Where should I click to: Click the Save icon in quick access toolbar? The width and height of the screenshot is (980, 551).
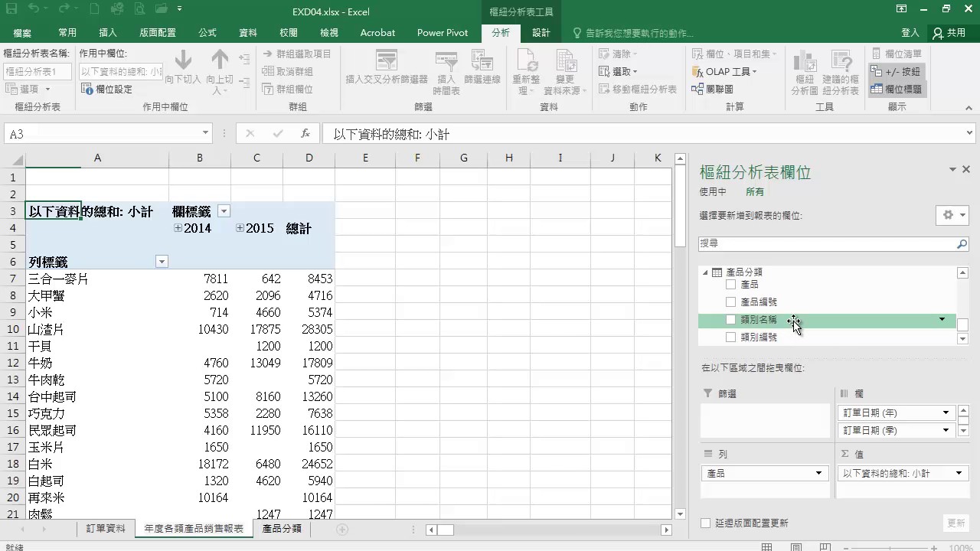[13, 10]
